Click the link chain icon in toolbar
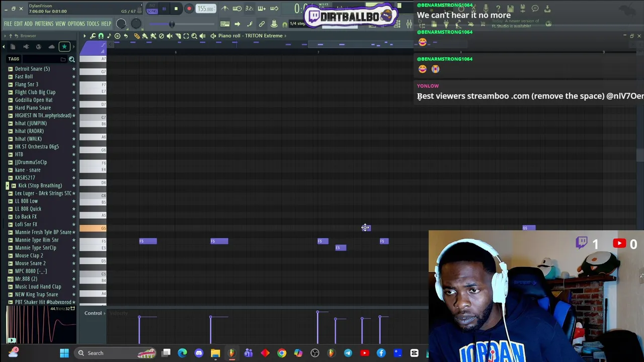Viewport: 644px width, 362px height. click(262, 24)
